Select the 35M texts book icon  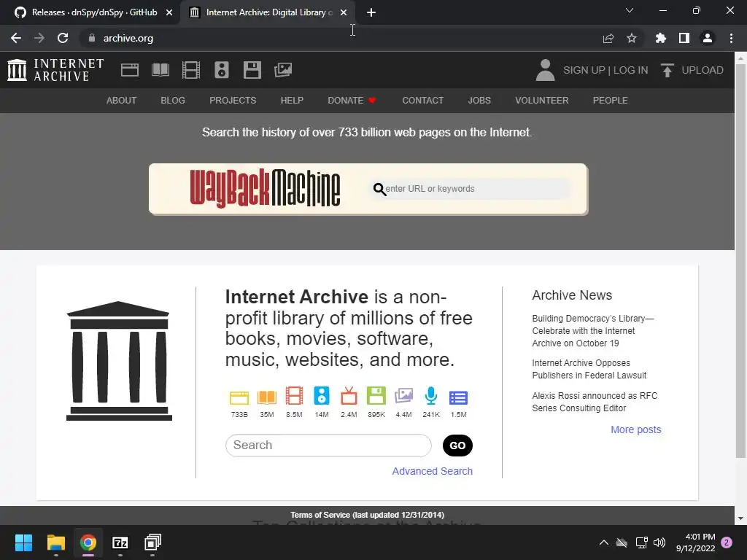click(267, 397)
